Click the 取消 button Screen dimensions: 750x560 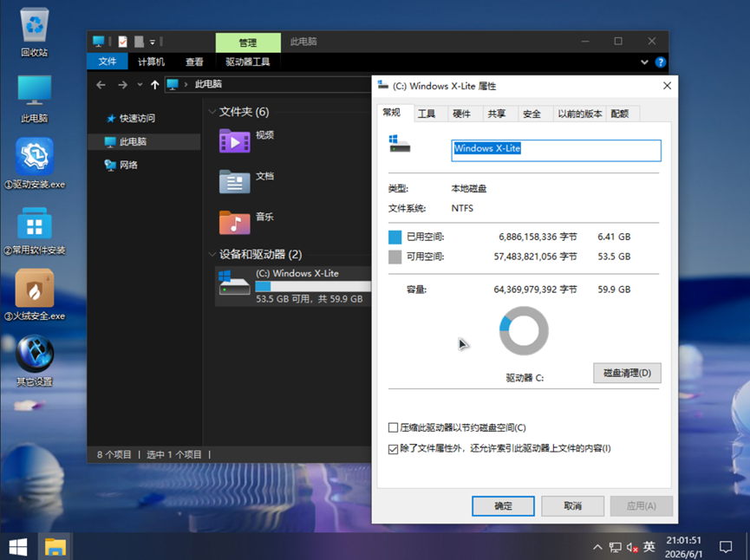pyautogui.click(x=572, y=506)
